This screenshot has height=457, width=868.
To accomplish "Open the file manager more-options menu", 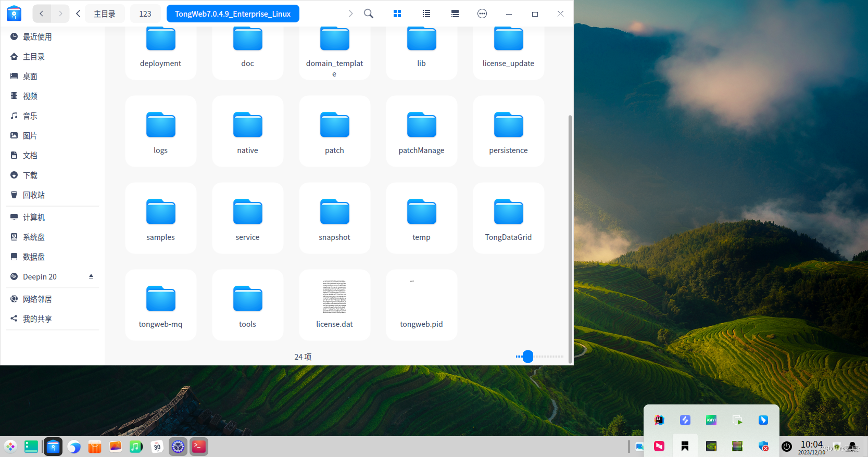I will (482, 14).
